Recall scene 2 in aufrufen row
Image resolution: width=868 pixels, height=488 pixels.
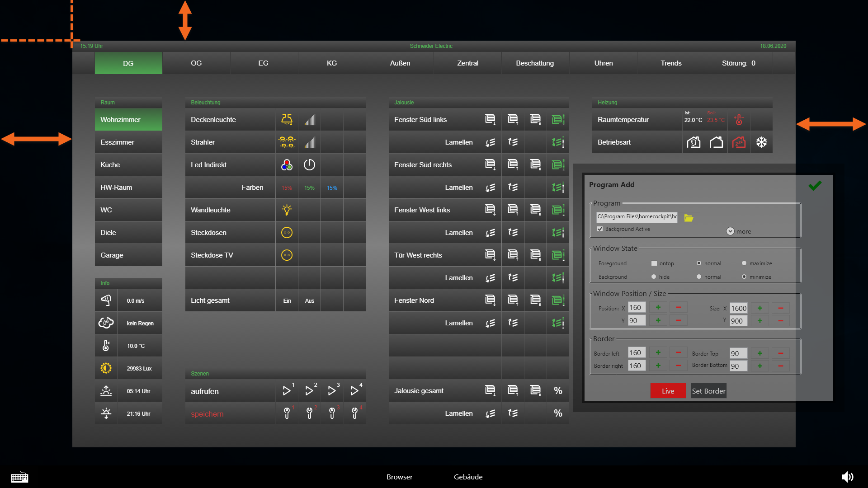point(309,391)
